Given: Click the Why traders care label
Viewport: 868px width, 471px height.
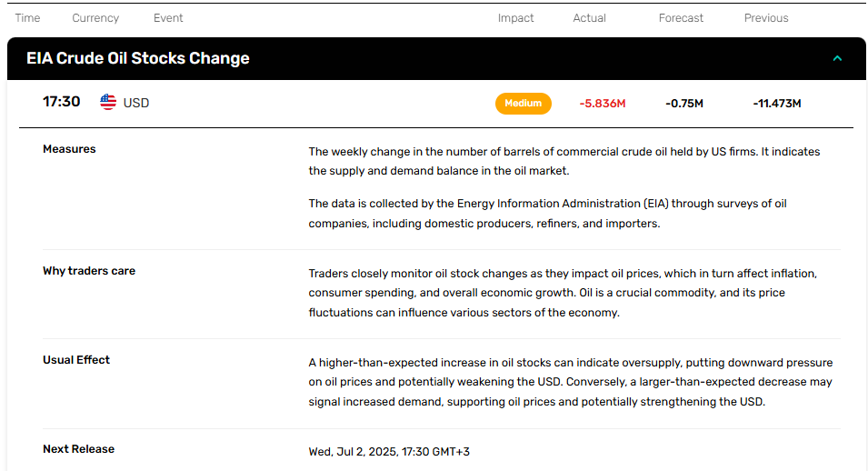Looking at the screenshot, I should click(x=89, y=271).
